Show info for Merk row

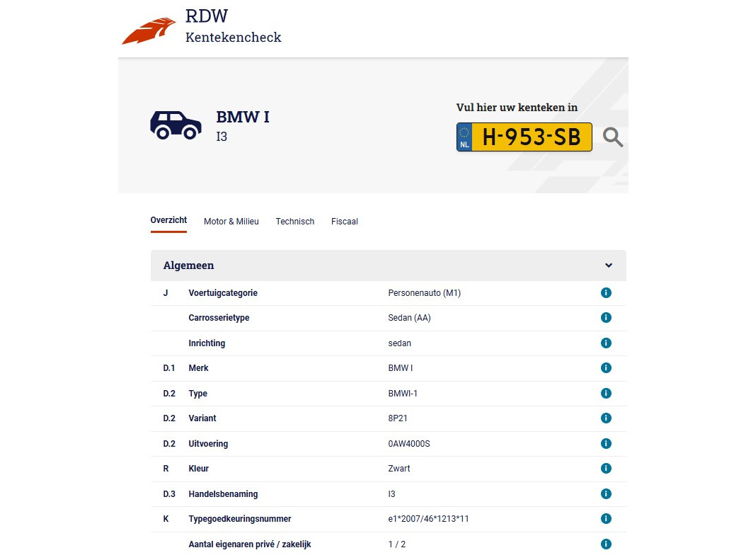click(606, 368)
